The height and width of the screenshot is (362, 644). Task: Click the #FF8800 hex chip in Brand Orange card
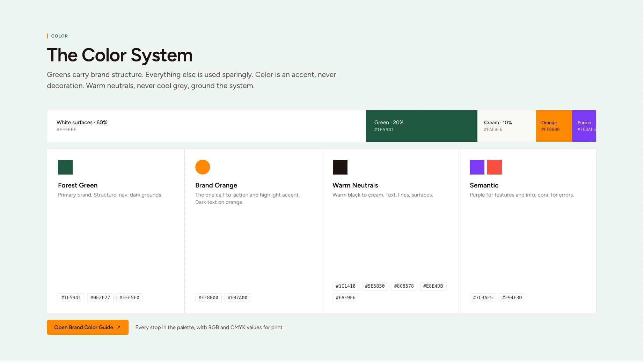click(208, 297)
